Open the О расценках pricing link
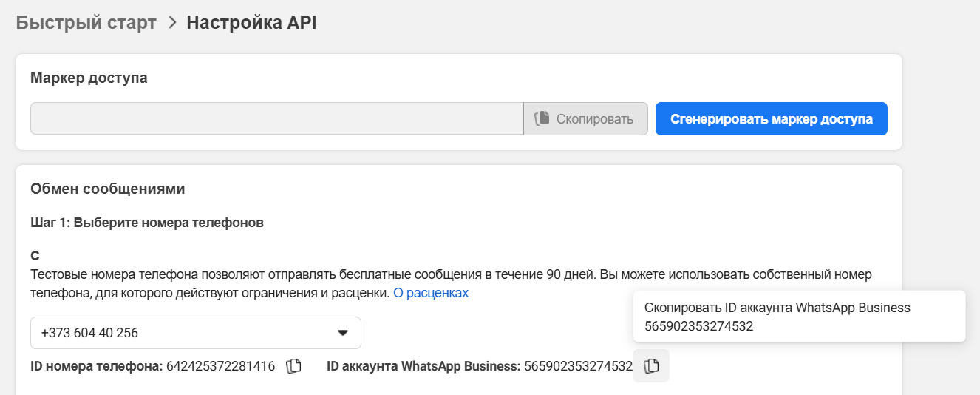Viewport: 980px width, 395px height. [431, 293]
